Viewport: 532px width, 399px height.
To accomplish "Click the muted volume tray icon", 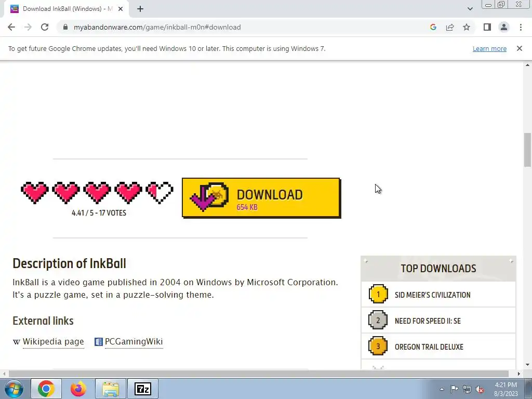I will tap(480, 389).
